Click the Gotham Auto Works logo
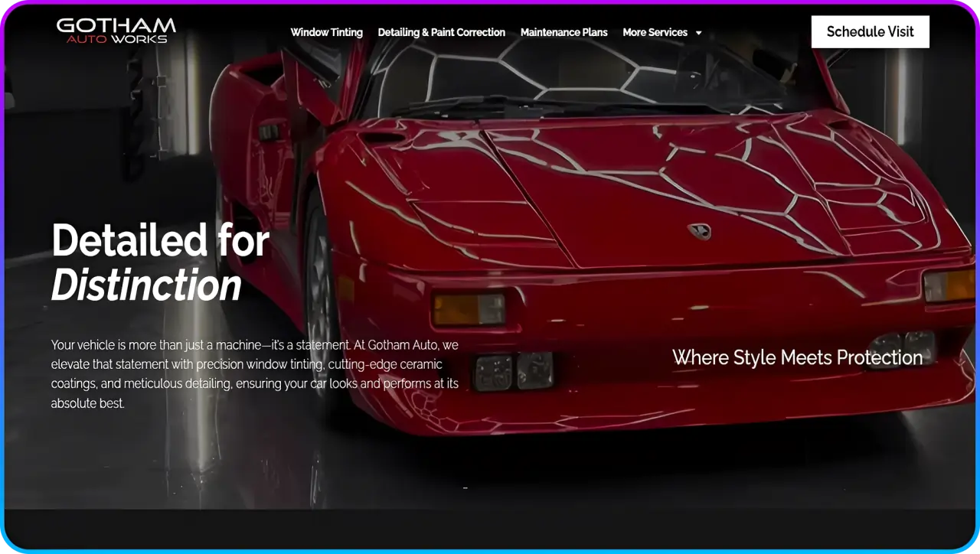The width and height of the screenshot is (980, 554). [x=116, y=31]
